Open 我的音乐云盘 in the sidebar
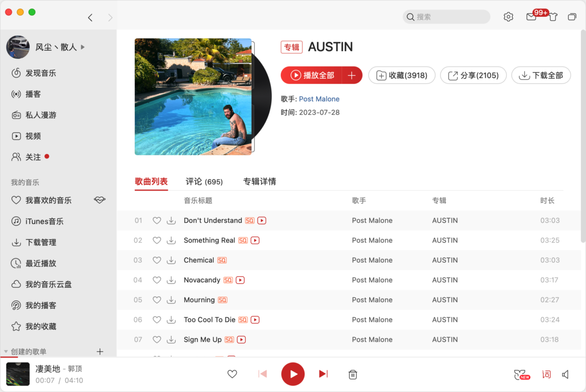This screenshot has width=586, height=392. tap(41, 284)
